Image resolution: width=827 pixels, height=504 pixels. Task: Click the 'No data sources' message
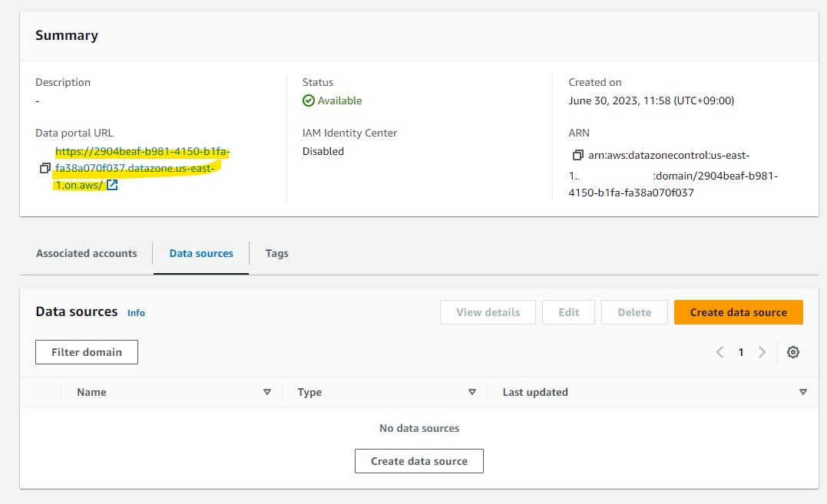point(419,428)
